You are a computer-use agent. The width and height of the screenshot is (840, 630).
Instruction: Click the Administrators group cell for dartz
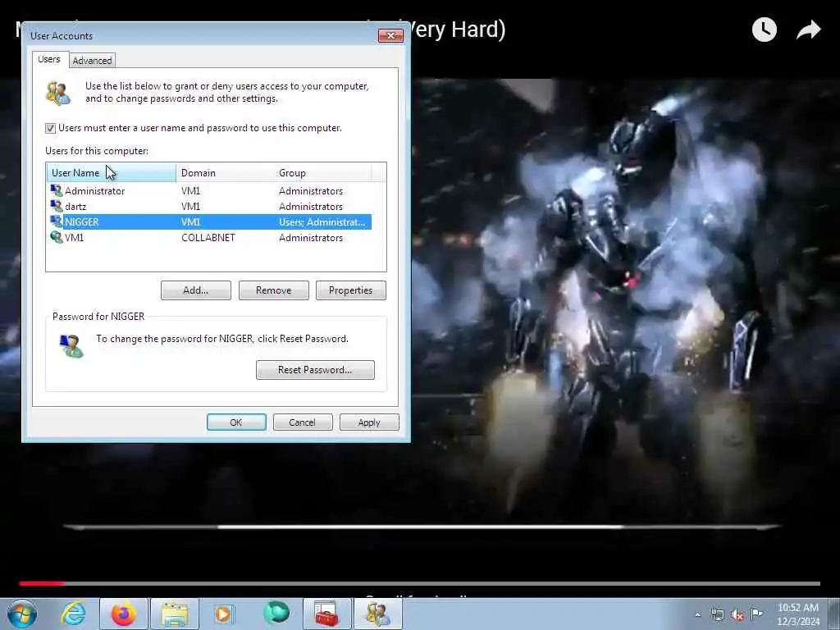[x=311, y=206]
